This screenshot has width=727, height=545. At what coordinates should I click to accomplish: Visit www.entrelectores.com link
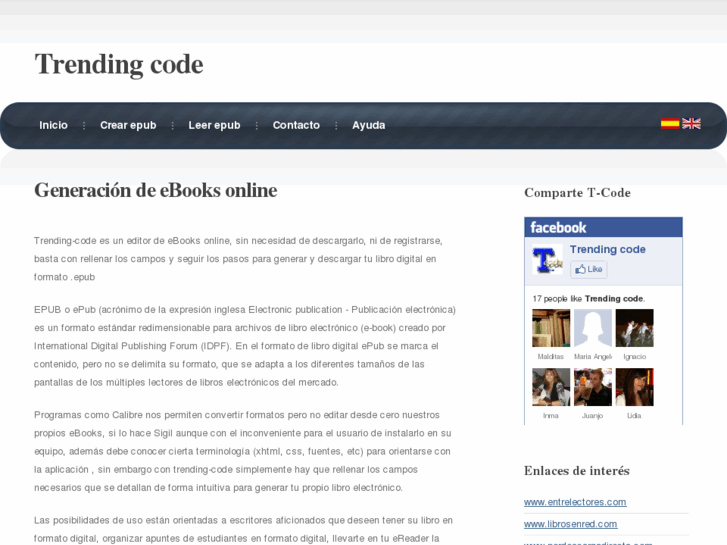[575, 502]
